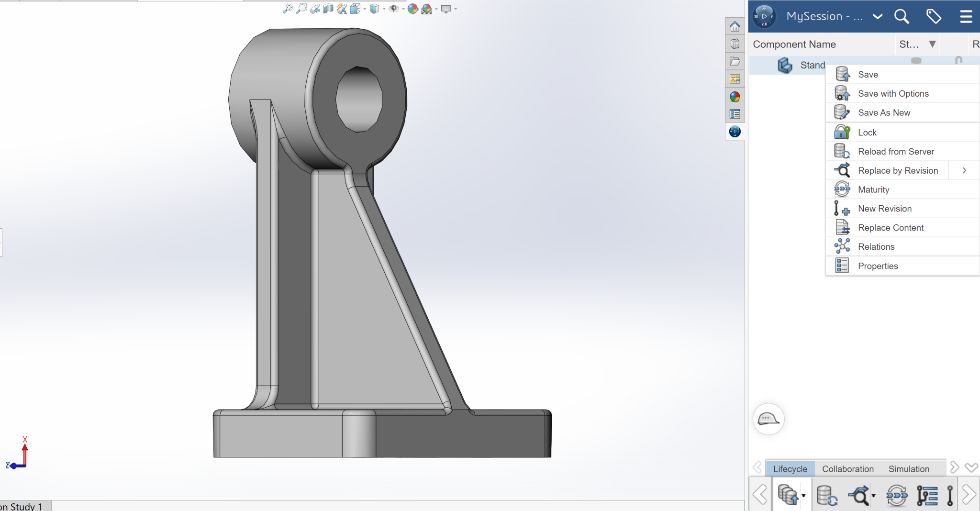The height and width of the screenshot is (511, 980).
Task: Open the 3DEXPERIENCE task pane tab
Action: [735, 132]
